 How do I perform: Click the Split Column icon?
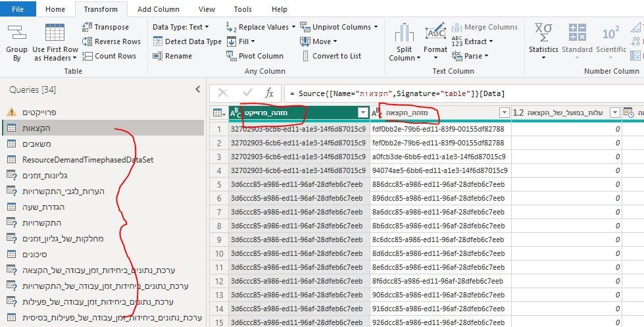(404, 34)
